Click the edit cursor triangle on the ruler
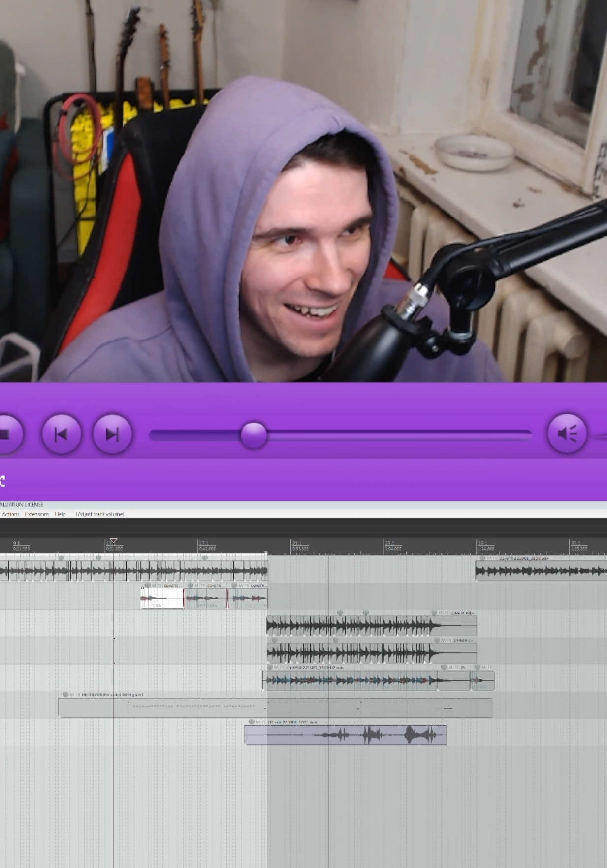Screen dimensions: 607x868 pyautogui.click(x=113, y=541)
